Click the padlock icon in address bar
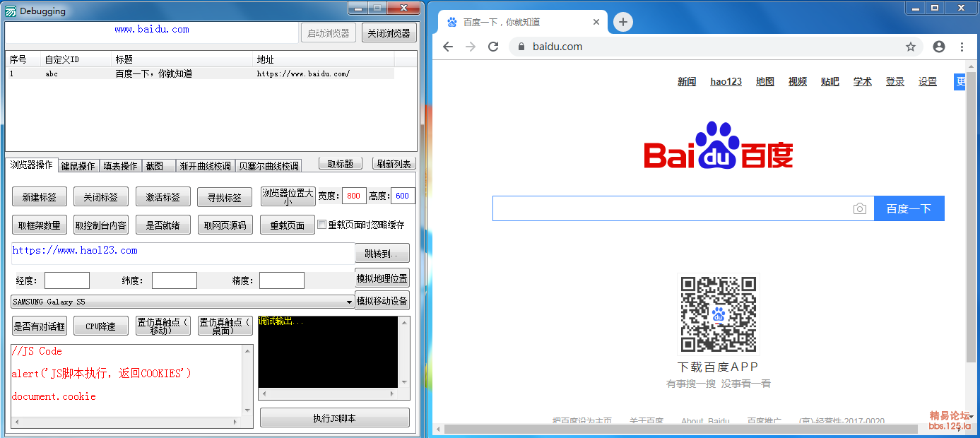The width and height of the screenshot is (980, 438). [522, 47]
